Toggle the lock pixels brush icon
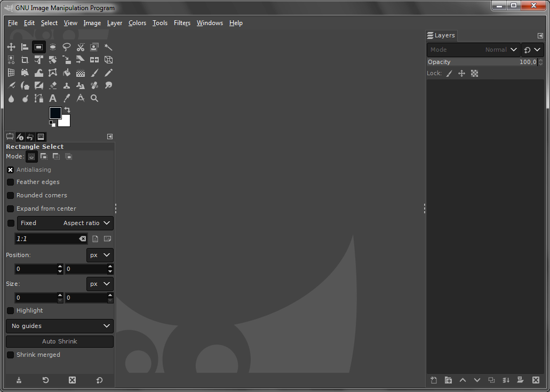This screenshot has width=550, height=392. click(x=449, y=73)
